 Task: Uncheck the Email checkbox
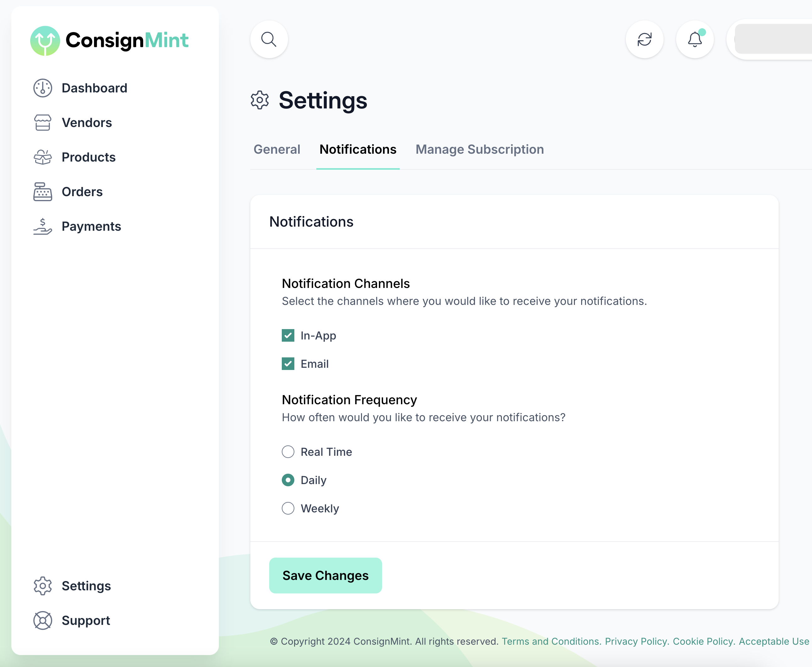click(288, 363)
